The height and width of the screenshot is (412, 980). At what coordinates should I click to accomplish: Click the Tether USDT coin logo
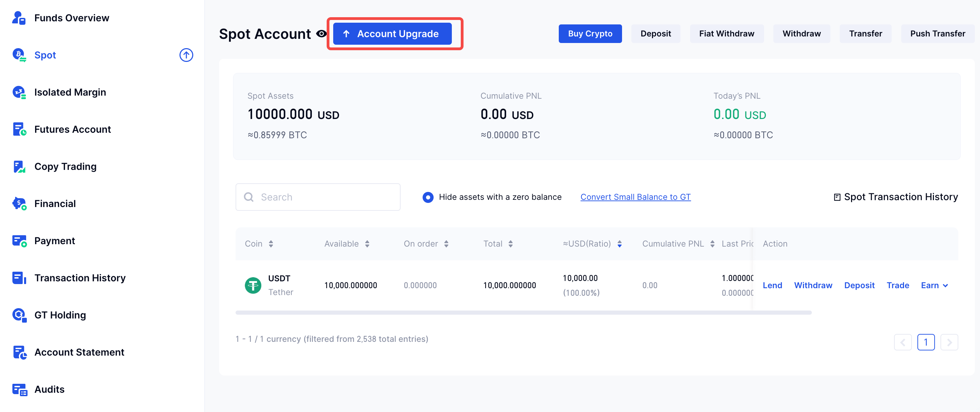pyautogui.click(x=253, y=285)
